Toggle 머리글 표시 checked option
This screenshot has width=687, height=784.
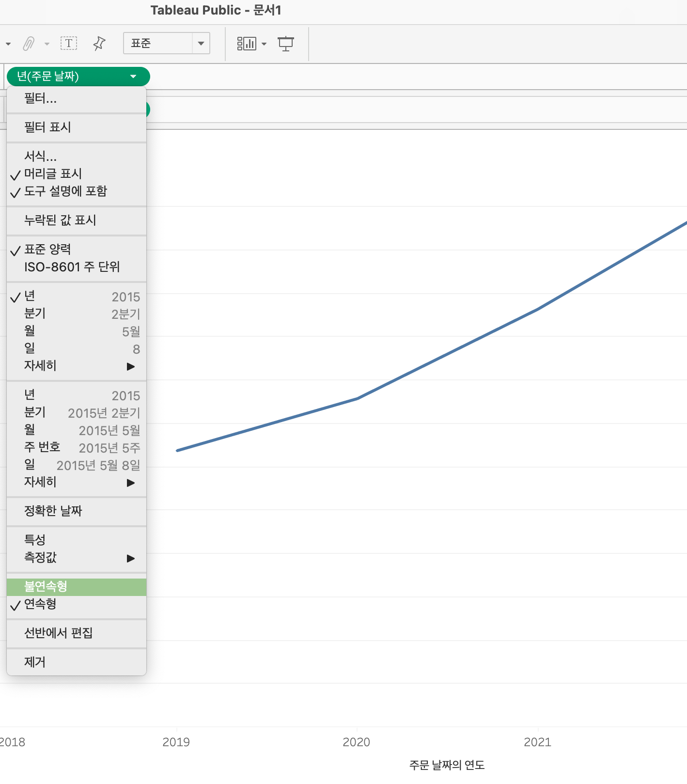point(77,173)
